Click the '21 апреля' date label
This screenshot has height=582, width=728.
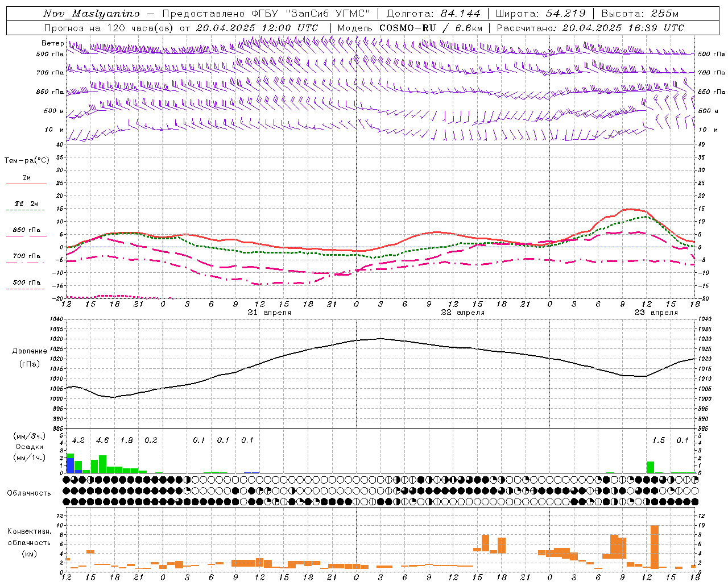[x=270, y=313]
